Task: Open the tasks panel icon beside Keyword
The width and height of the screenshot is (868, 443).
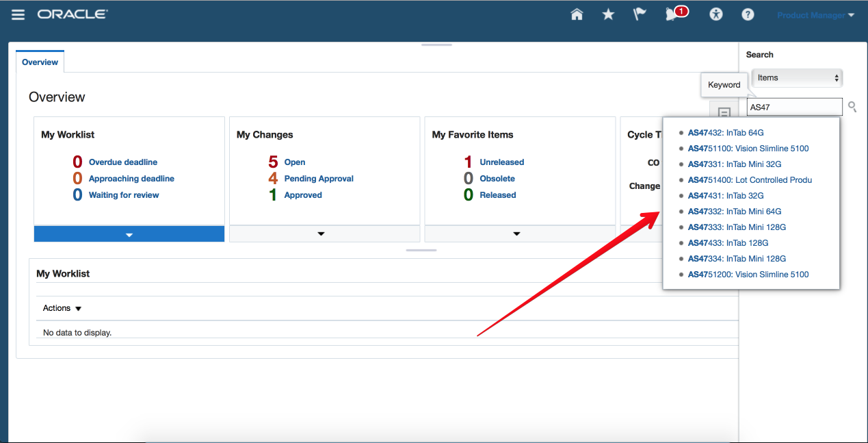Action: (724, 113)
